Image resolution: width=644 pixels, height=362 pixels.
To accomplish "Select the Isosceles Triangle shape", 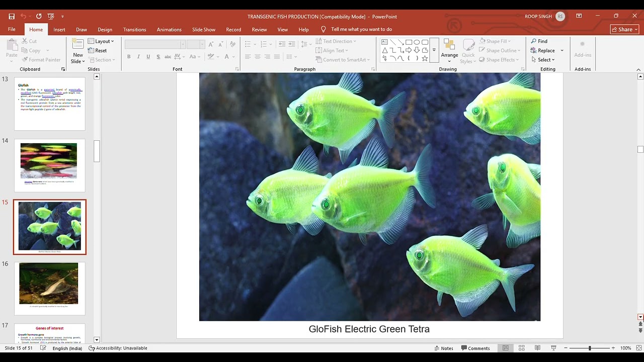I will (384, 50).
